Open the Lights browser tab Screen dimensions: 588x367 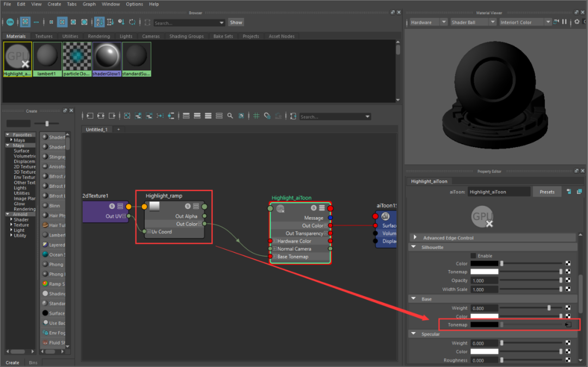point(126,36)
